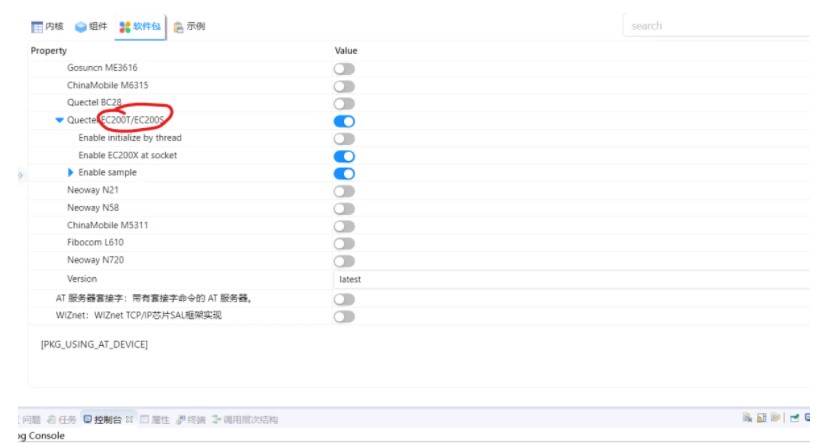Switch to the 问题 (problems) view tab
Viewport: 818px width, 446px height.
pos(30,419)
